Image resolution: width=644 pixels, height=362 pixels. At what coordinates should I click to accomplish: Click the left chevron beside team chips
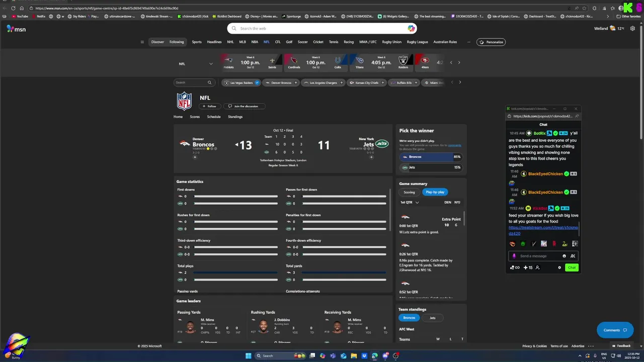coord(452,82)
